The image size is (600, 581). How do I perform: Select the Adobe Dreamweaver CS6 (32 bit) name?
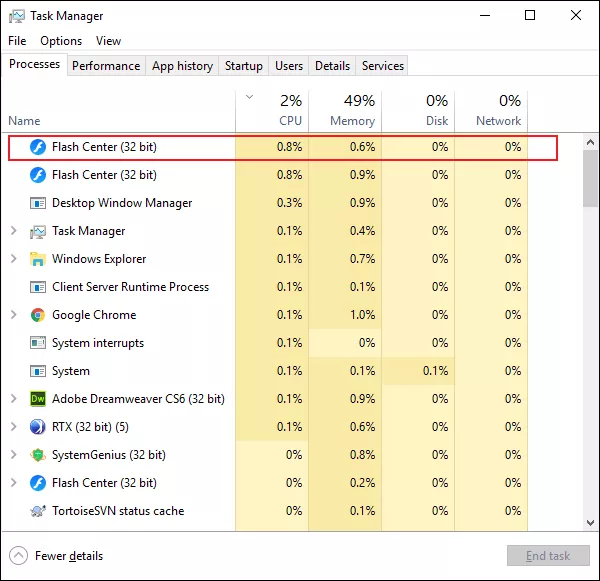pyautogui.click(x=138, y=399)
